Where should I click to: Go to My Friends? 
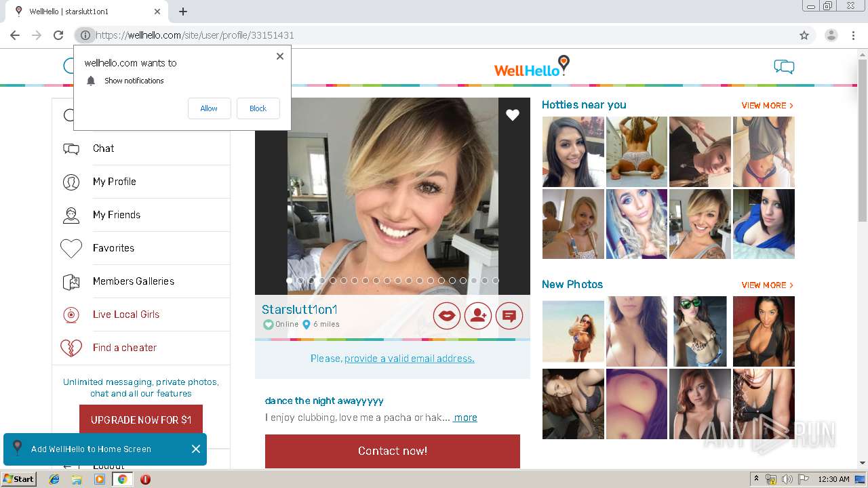pyautogui.click(x=116, y=215)
